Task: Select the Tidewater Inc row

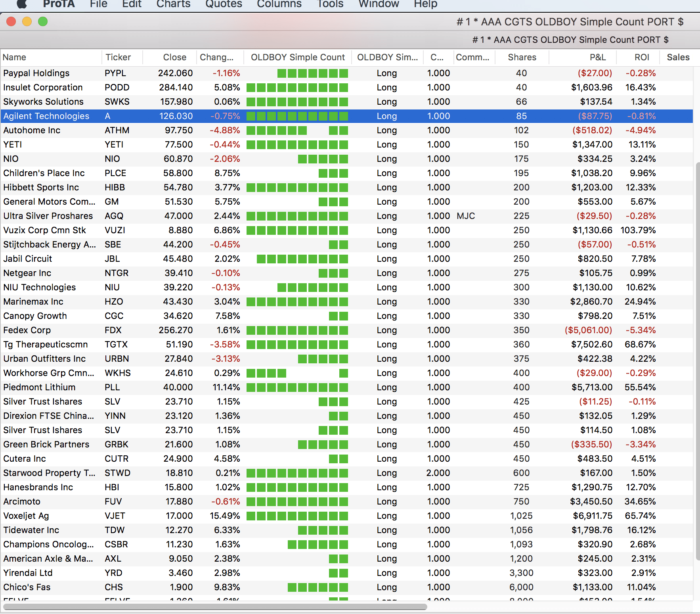Action: pos(347,530)
